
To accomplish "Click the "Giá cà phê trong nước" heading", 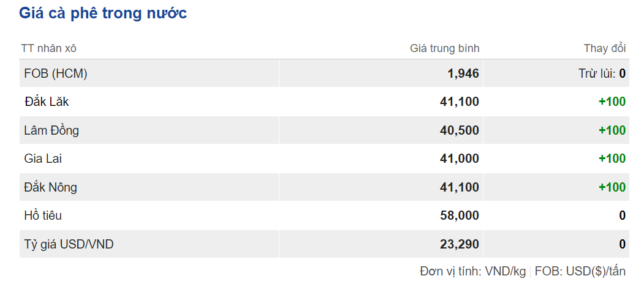I will pyautogui.click(x=103, y=13).
